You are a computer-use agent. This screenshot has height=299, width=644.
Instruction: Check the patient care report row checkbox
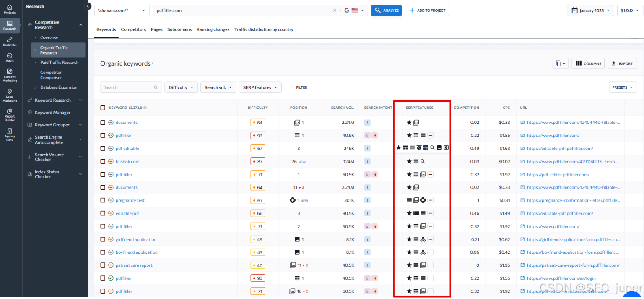point(103,265)
